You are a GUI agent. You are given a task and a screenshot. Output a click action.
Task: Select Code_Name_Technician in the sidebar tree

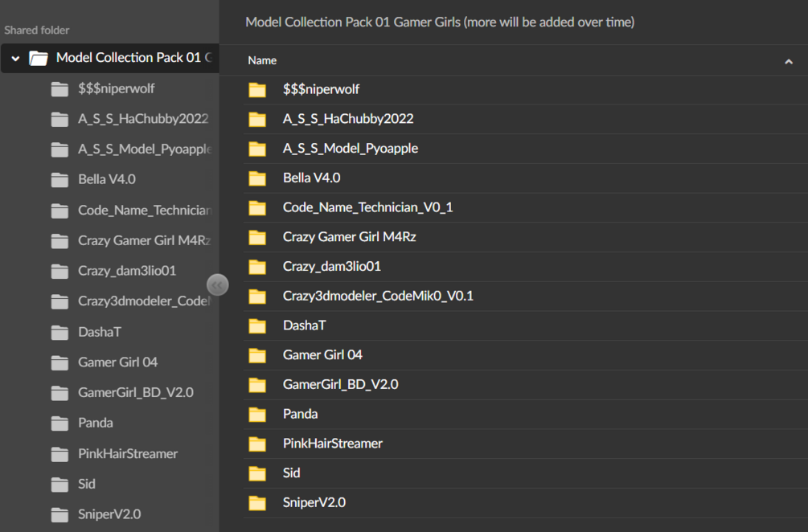pos(145,210)
